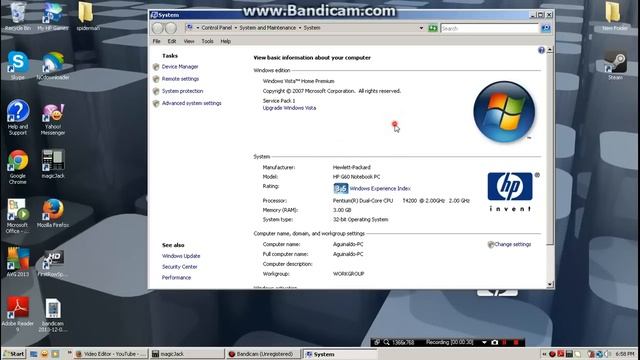
Task: Click the Windows Experience Index score badge
Action: tap(340, 188)
